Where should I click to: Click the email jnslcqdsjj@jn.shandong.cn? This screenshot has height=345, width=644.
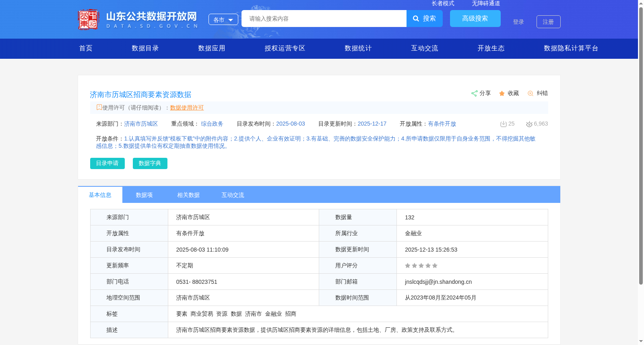(x=438, y=282)
